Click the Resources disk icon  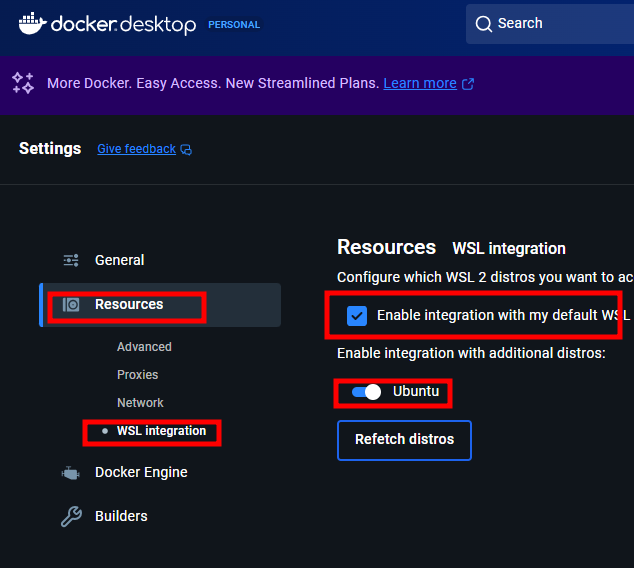(71, 304)
